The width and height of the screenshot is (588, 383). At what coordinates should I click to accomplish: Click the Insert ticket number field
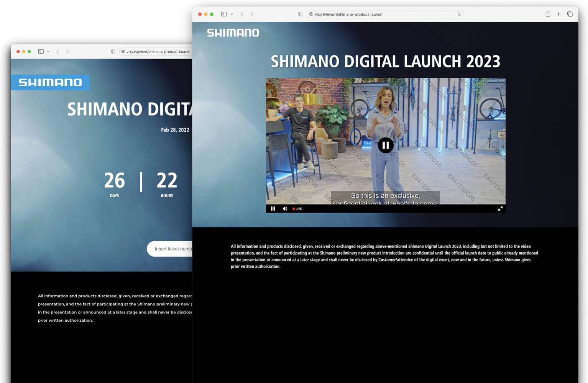(169, 249)
